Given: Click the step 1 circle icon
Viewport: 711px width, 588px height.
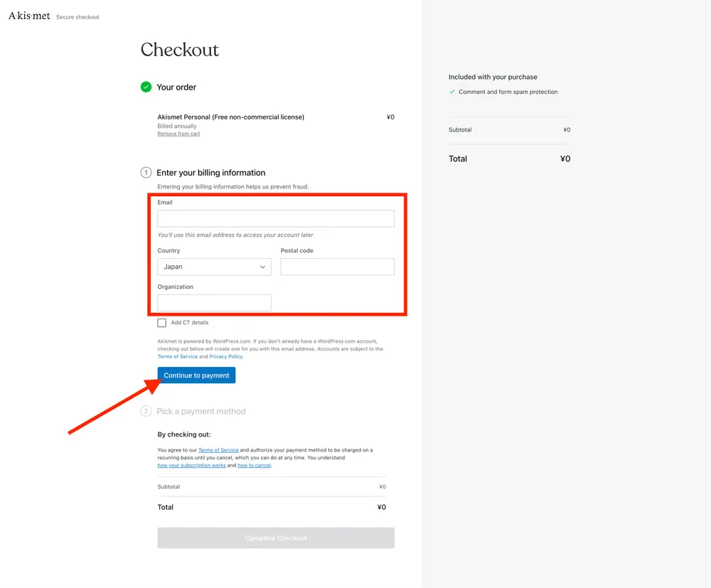Looking at the screenshot, I should pyautogui.click(x=146, y=173).
